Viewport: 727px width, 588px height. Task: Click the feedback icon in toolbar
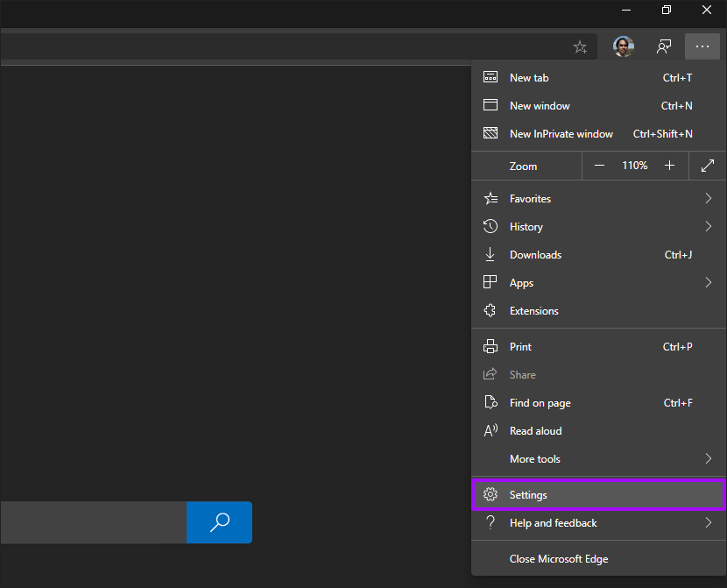point(665,46)
